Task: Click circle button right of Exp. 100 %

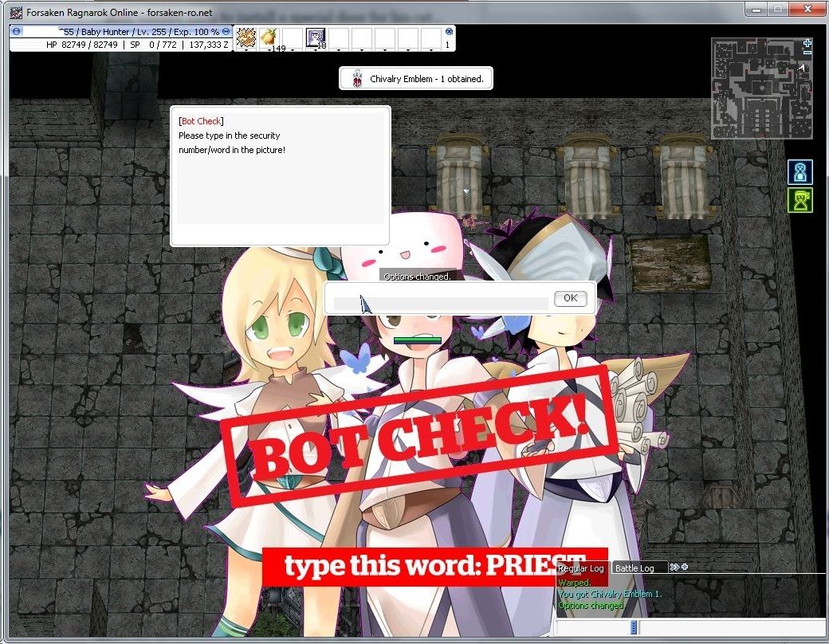Action: click(x=226, y=32)
